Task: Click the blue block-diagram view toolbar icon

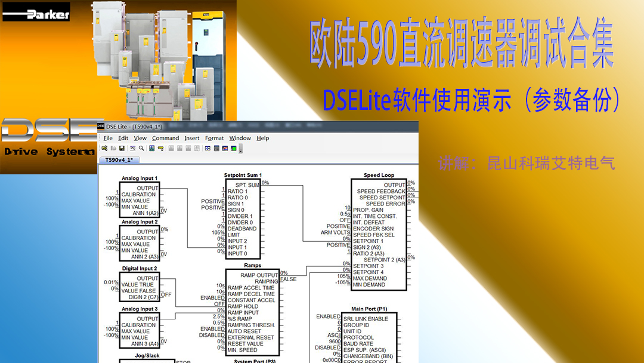Action: pyautogui.click(x=208, y=148)
